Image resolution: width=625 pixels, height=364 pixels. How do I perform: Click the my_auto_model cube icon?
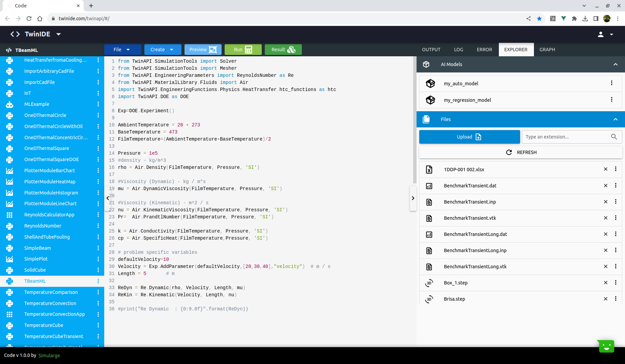(430, 83)
